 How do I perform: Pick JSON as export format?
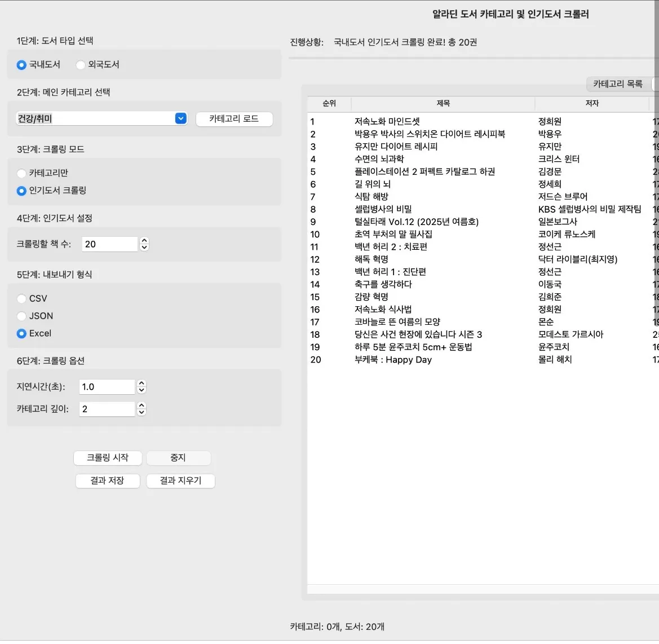click(21, 316)
